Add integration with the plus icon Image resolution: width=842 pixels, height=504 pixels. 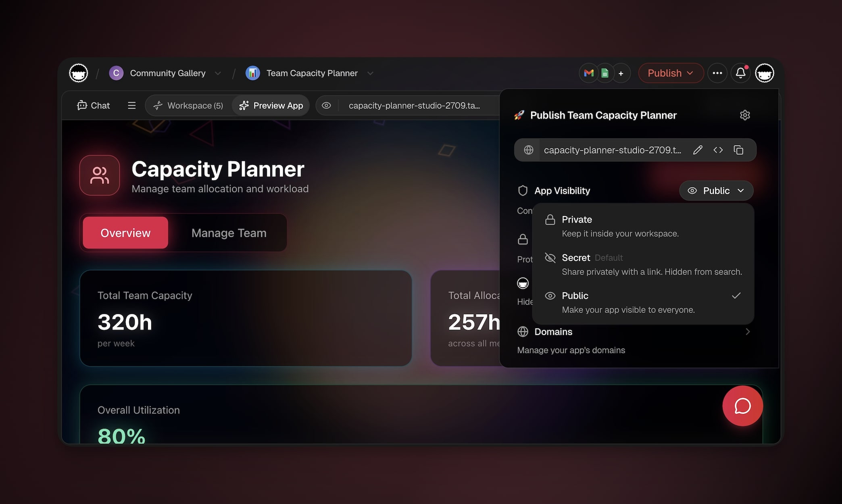[x=621, y=73]
